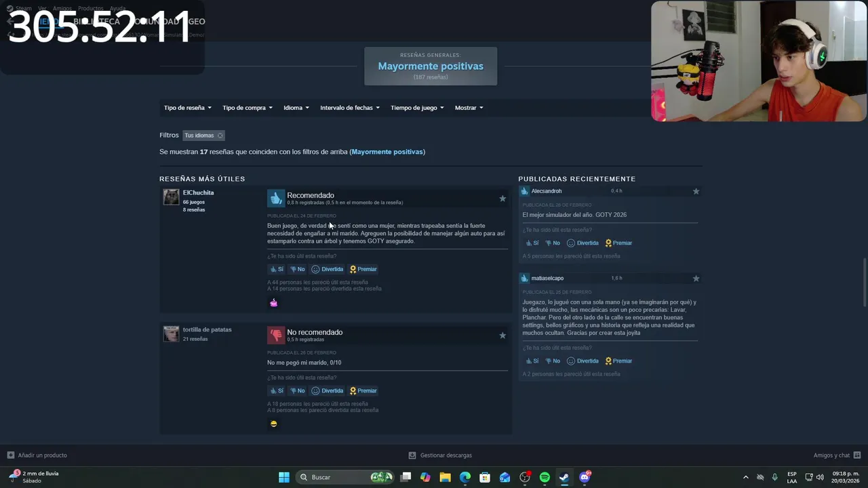868x488 pixels.
Task: Open Microsoft Edge from the taskbar
Action: (x=465, y=477)
